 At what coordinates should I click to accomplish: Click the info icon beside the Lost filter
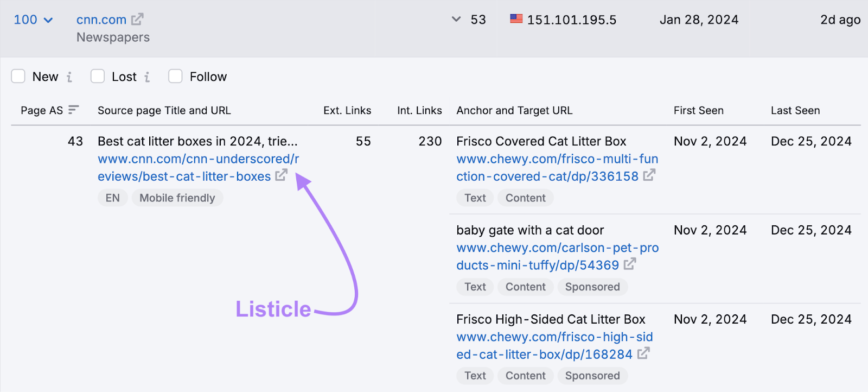[x=147, y=77]
